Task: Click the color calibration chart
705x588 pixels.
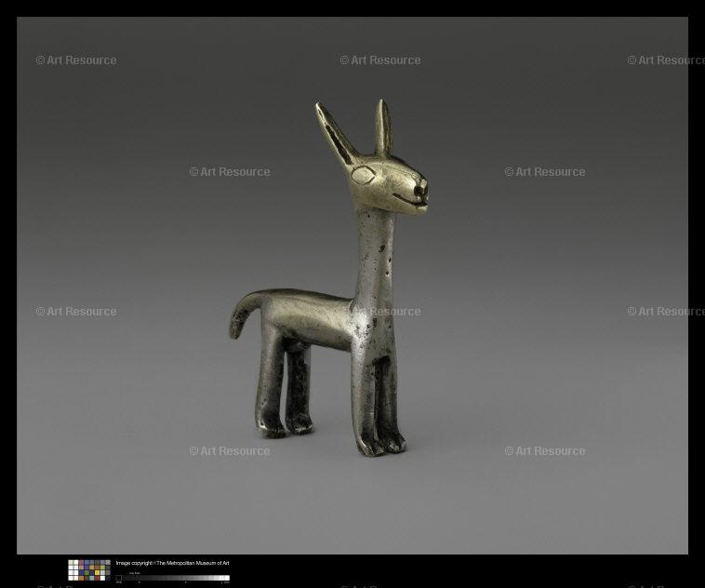Action: click(89, 570)
